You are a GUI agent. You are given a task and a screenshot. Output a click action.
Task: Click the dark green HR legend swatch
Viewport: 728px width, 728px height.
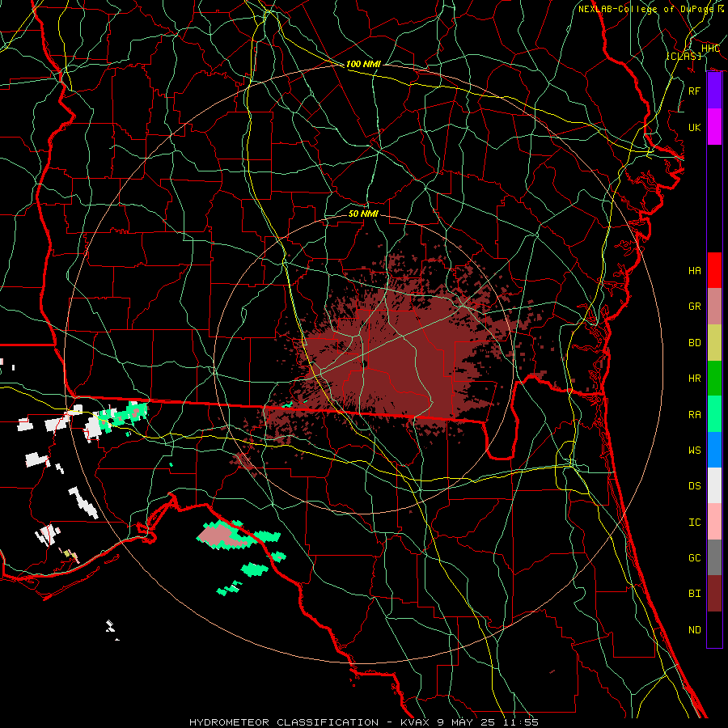(714, 378)
